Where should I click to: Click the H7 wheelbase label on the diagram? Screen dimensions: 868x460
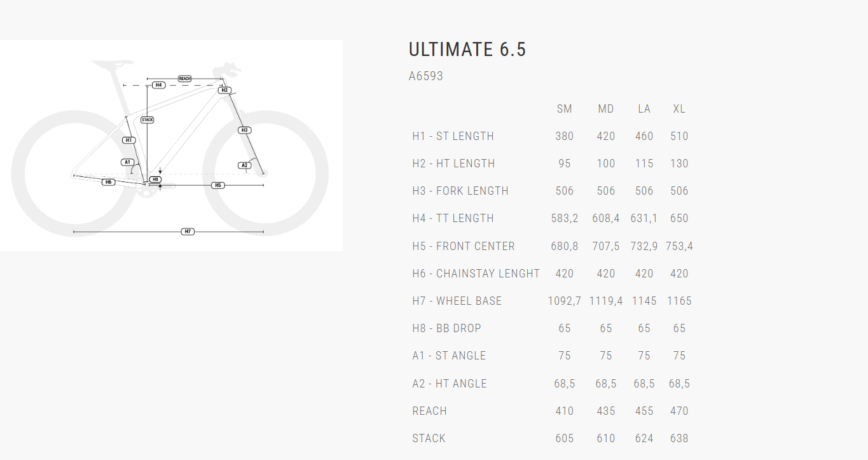point(188,232)
